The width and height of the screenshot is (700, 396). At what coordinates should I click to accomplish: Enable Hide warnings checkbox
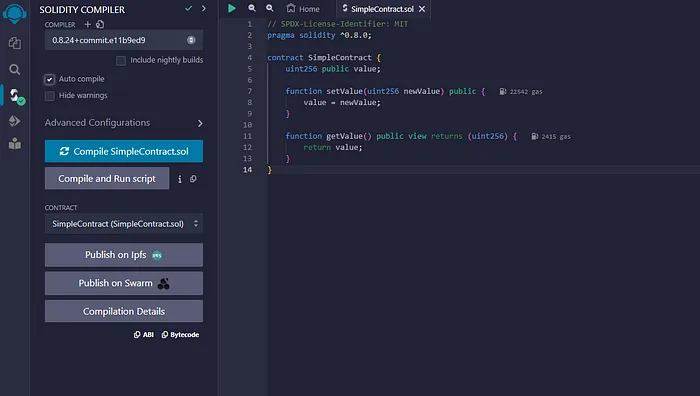[x=50, y=96]
